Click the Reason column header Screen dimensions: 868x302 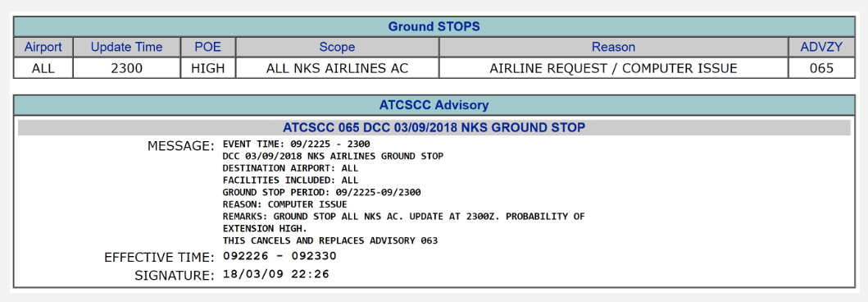613,47
